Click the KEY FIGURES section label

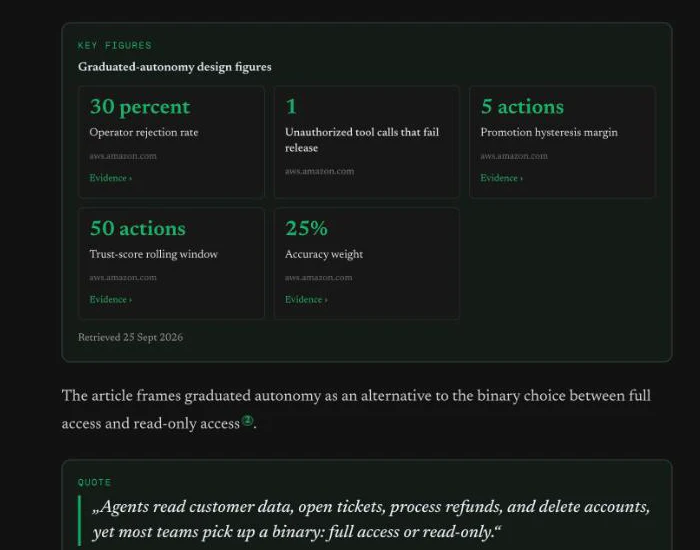click(115, 46)
